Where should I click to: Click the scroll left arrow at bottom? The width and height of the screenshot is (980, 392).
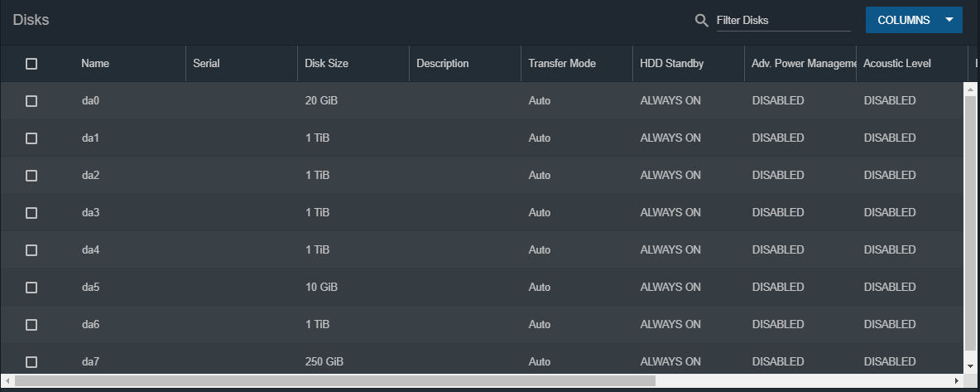[7, 380]
